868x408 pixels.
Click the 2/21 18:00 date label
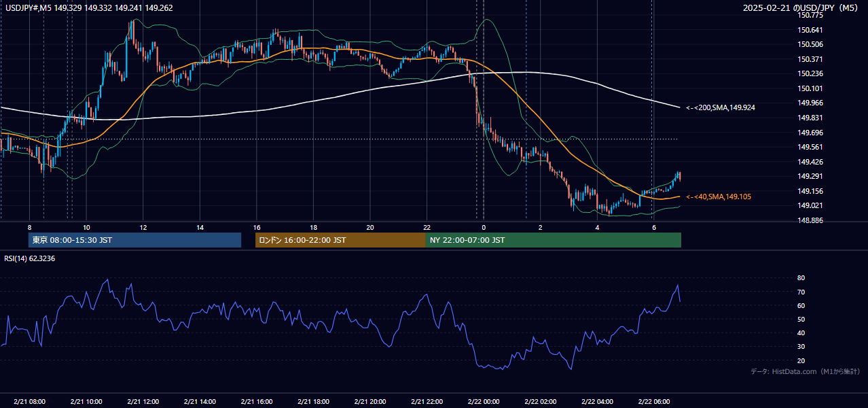point(313,402)
